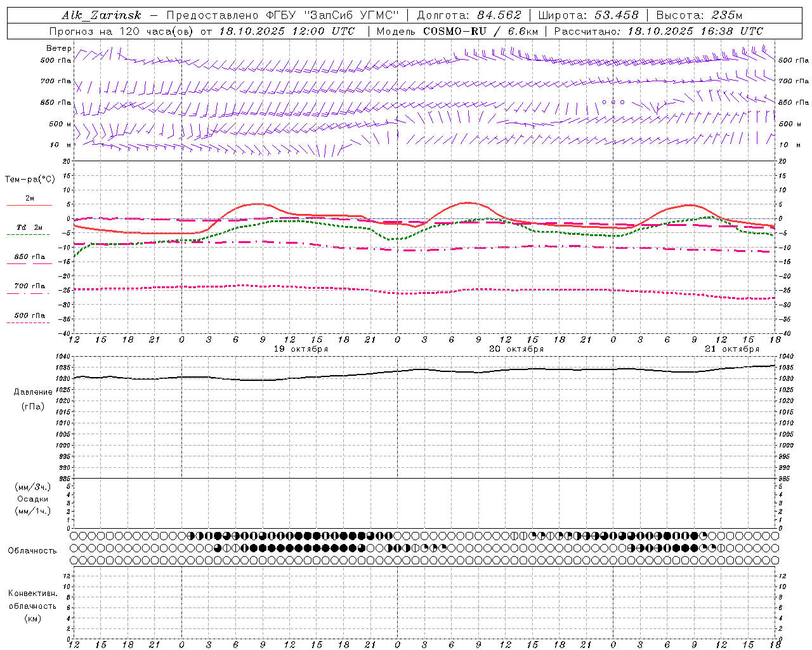This screenshot has width=812, height=650.
Task: Click the "21 октября" date label
Action: pyautogui.click(x=732, y=349)
